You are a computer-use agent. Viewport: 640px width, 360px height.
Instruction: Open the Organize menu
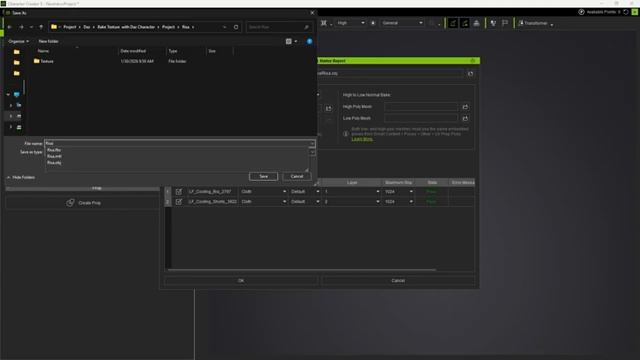pyautogui.click(x=18, y=41)
